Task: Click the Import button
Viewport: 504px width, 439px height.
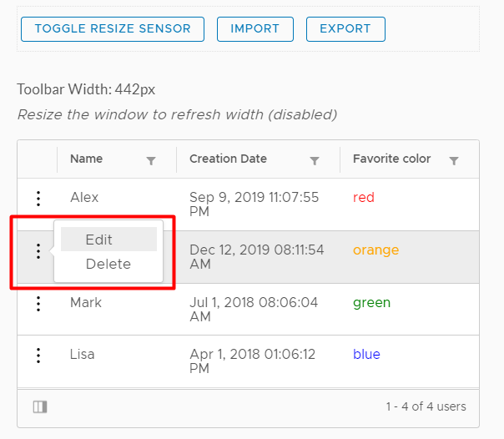Action: [255, 28]
